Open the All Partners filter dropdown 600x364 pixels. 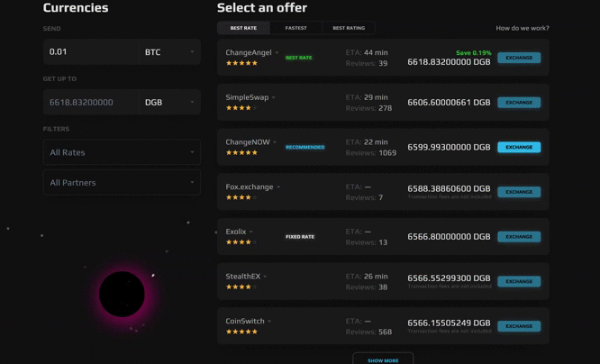click(x=122, y=183)
